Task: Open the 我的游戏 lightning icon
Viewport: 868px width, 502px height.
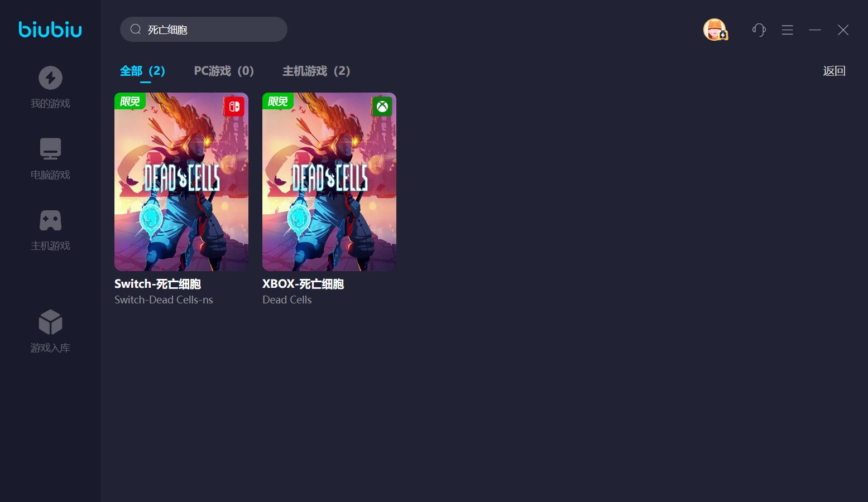Action: click(x=50, y=78)
